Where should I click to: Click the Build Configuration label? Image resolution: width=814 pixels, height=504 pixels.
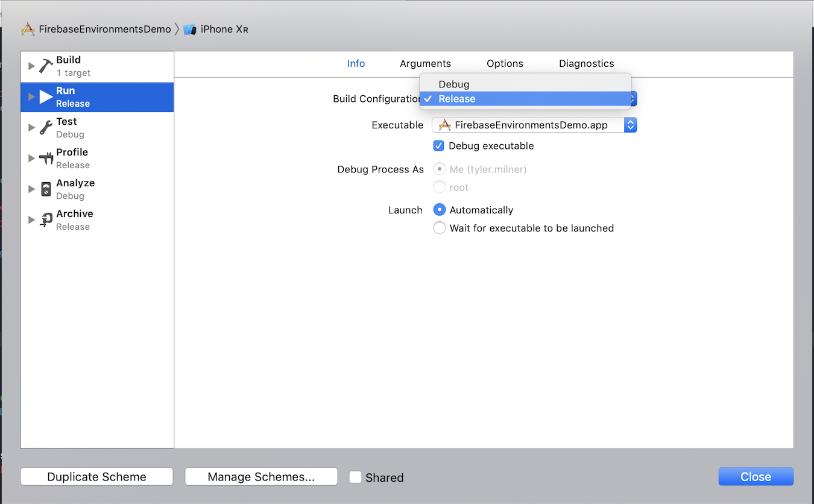[376, 99]
